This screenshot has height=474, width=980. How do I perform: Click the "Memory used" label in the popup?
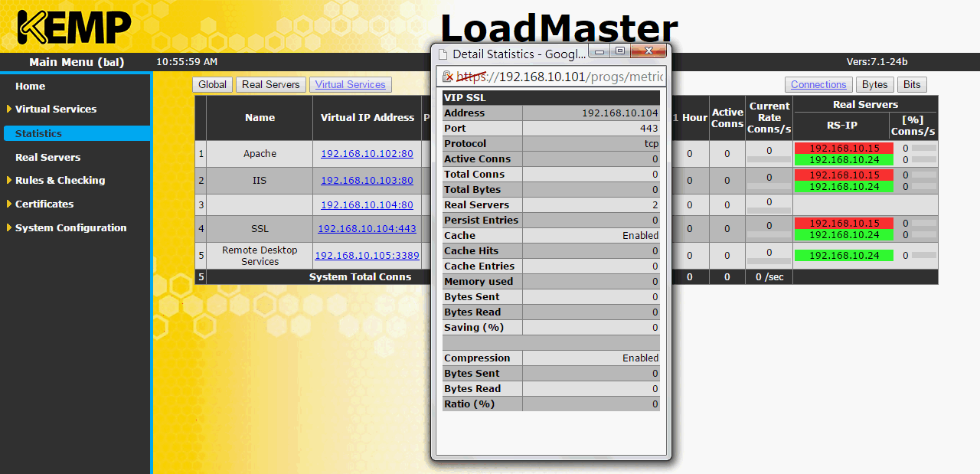pyautogui.click(x=479, y=282)
